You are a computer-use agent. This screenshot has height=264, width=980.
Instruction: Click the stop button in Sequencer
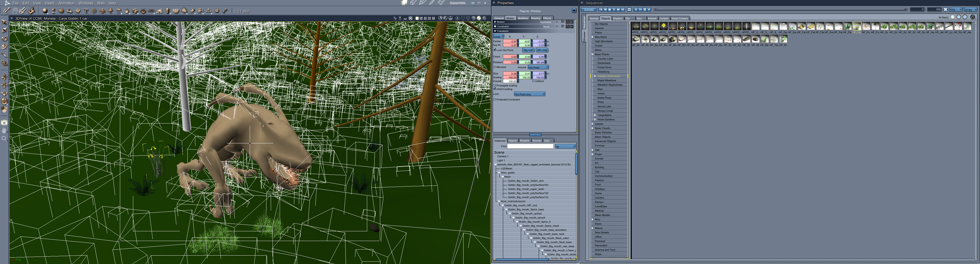610,9
